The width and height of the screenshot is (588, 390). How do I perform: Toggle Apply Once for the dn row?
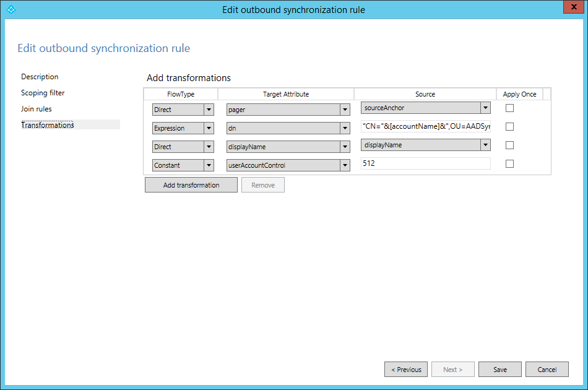(510, 127)
